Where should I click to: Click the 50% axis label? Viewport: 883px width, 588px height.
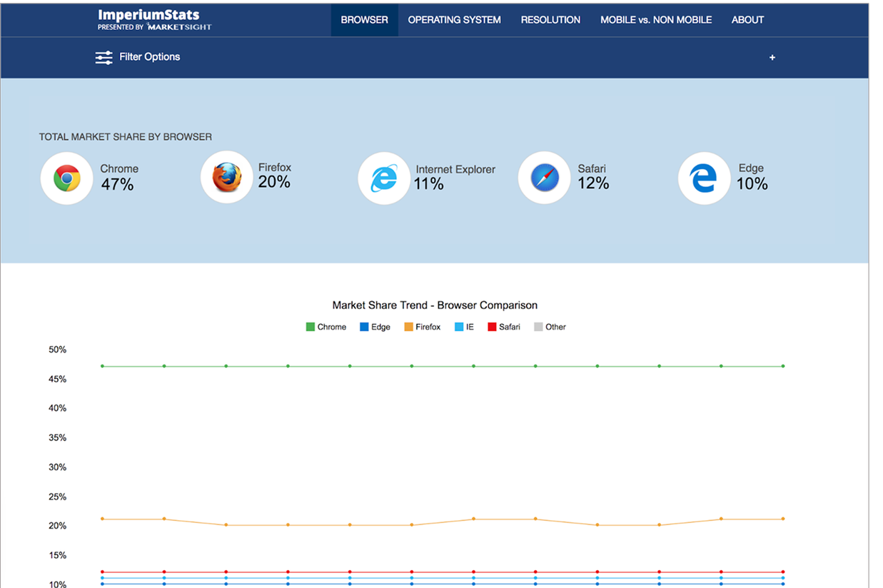point(58,350)
